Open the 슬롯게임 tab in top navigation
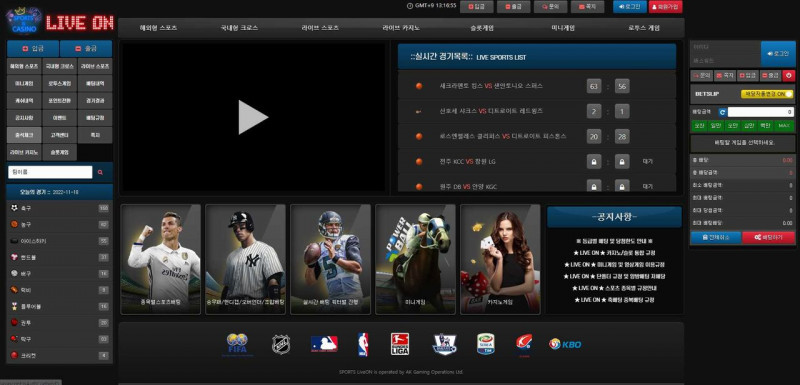Image resolution: width=800 pixels, height=385 pixels. (482, 28)
